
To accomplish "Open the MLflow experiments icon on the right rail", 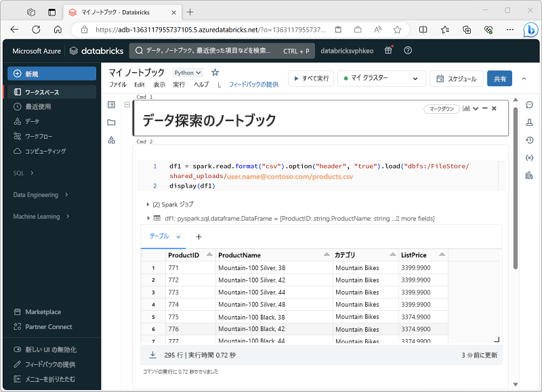I will point(530,124).
